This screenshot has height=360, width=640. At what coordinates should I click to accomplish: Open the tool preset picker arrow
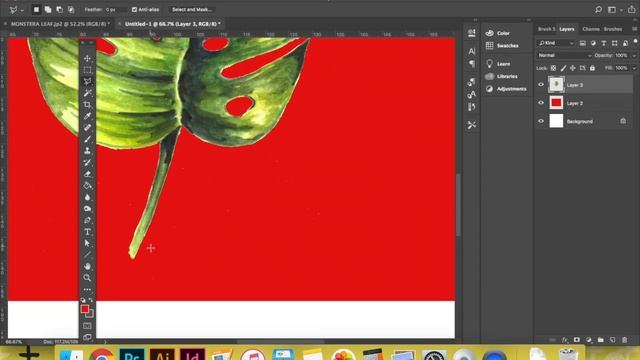point(22,9)
